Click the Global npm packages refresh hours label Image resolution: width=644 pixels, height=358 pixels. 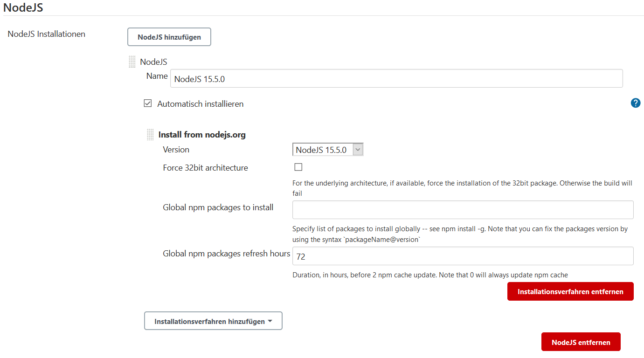(x=226, y=254)
